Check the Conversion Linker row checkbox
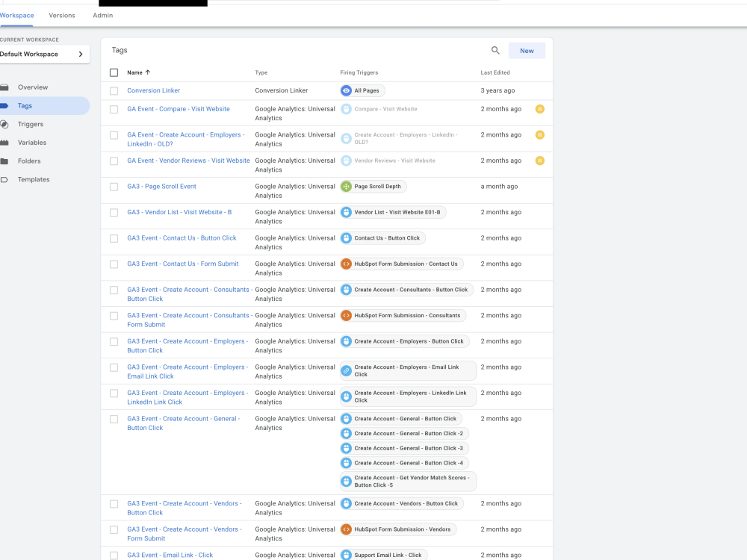This screenshot has height=560, width=747. coord(114,90)
